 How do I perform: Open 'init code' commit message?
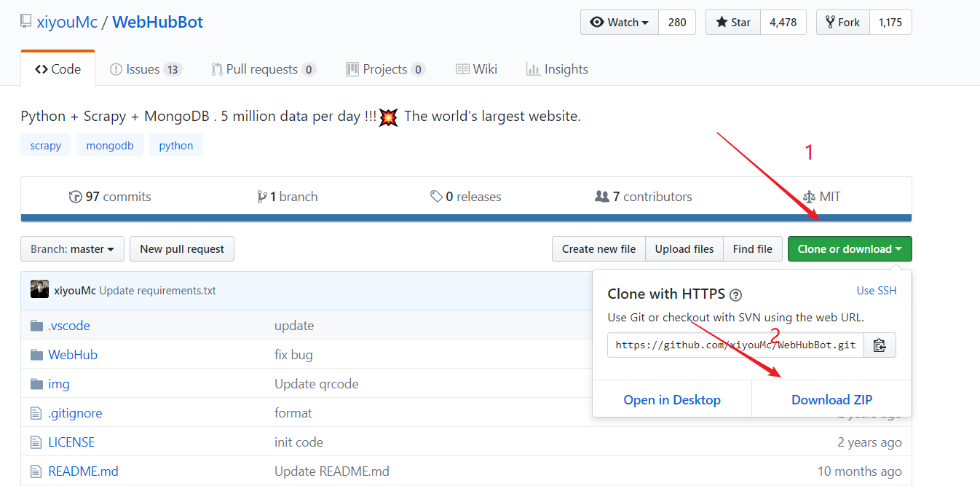(299, 442)
